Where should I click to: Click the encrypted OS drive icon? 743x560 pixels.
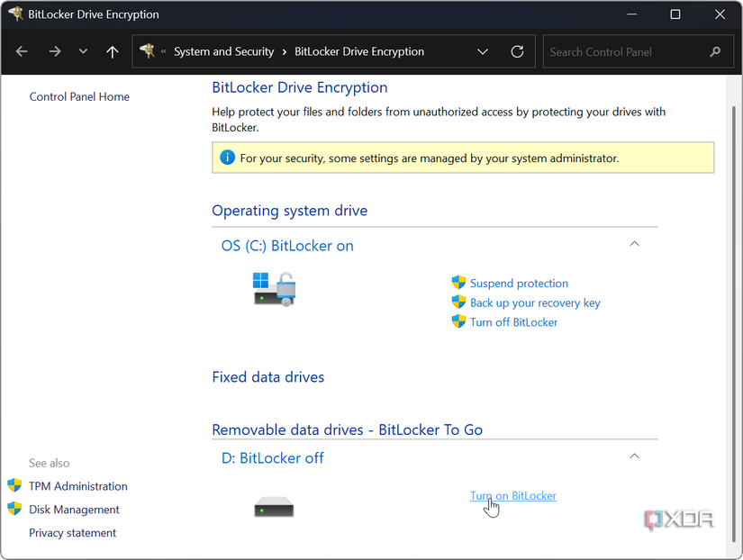(x=274, y=289)
